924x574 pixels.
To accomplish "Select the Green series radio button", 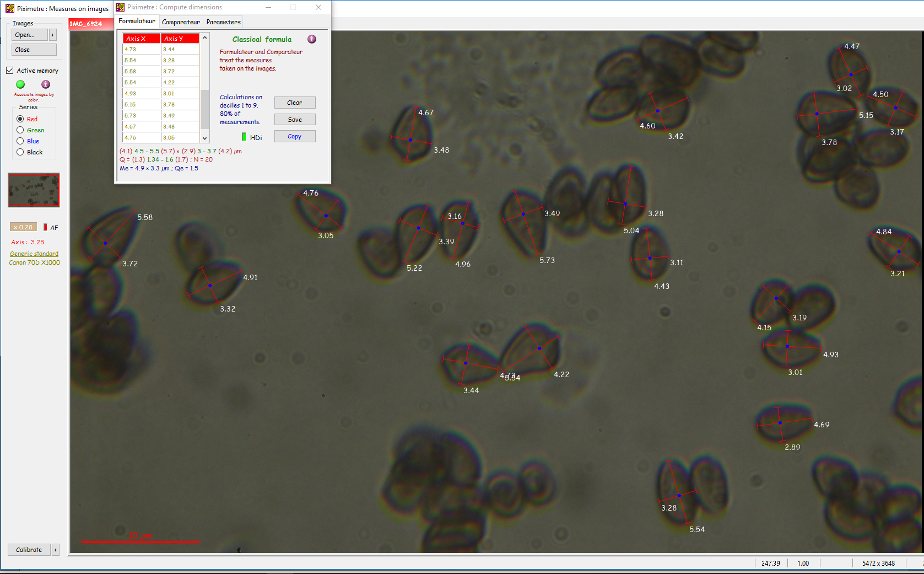I will (x=20, y=130).
